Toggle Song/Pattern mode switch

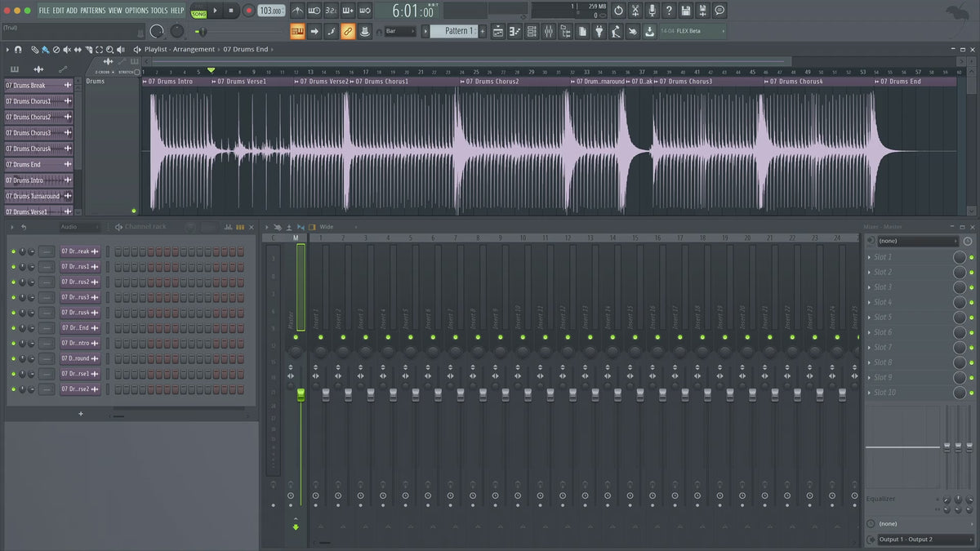pyautogui.click(x=198, y=11)
